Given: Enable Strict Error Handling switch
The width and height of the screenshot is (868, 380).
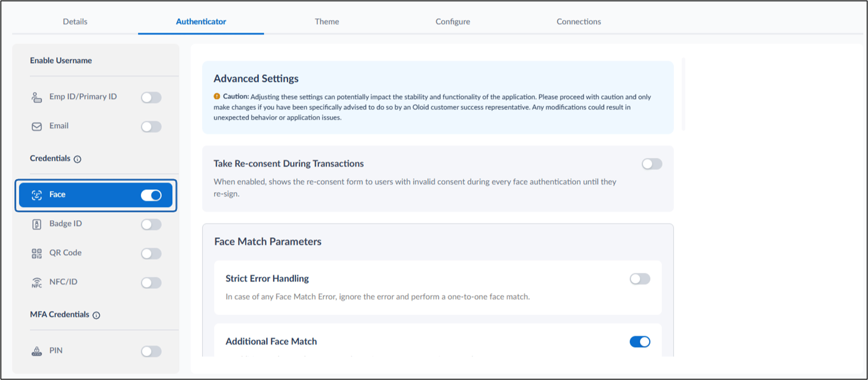Looking at the screenshot, I should 640,279.
